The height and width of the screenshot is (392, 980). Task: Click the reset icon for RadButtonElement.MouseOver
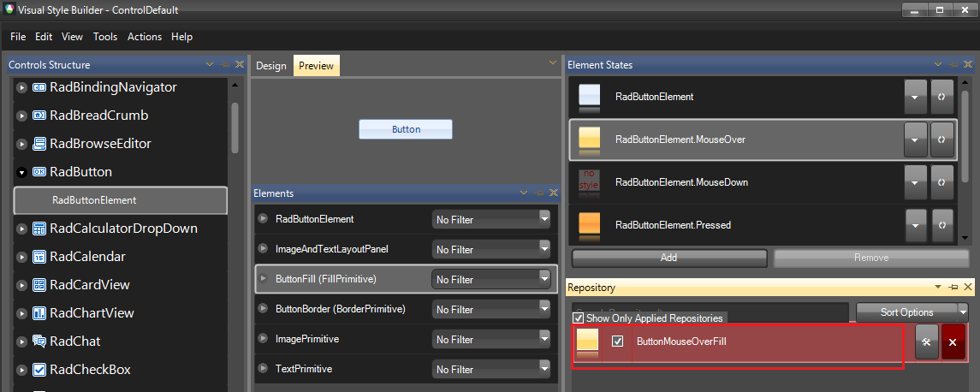pyautogui.click(x=941, y=140)
